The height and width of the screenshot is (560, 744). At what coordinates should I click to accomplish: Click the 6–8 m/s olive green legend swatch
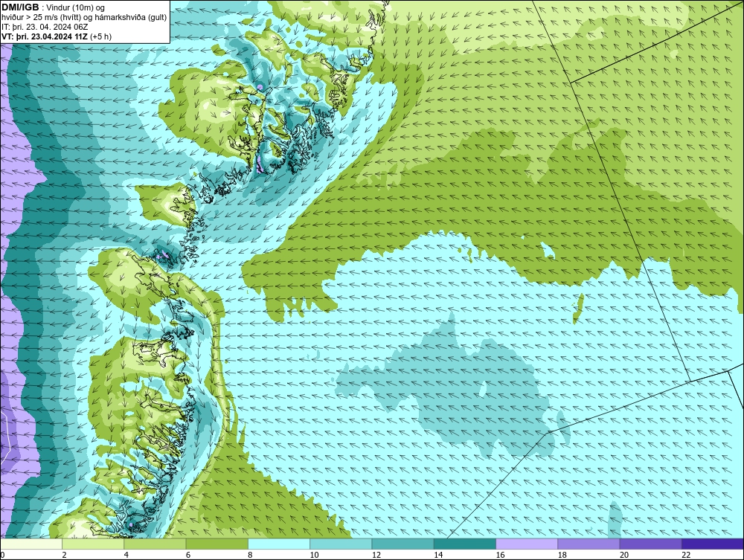(x=217, y=544)
